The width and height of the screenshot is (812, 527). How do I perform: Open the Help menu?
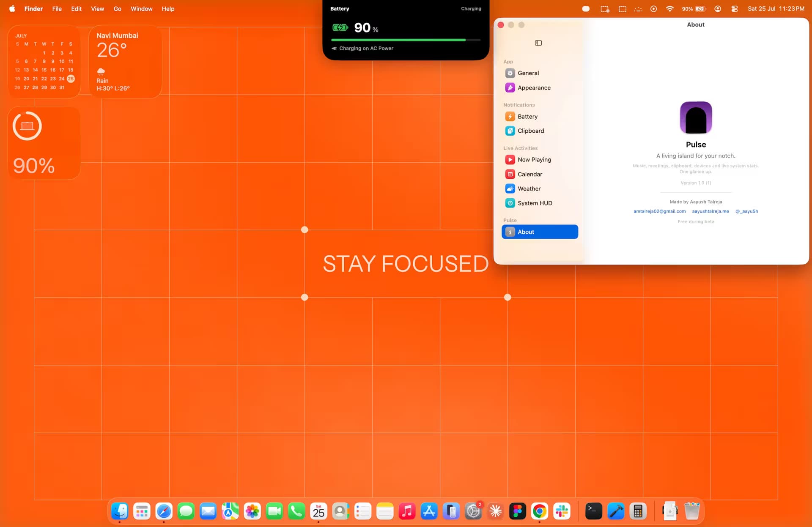point(168,8)
